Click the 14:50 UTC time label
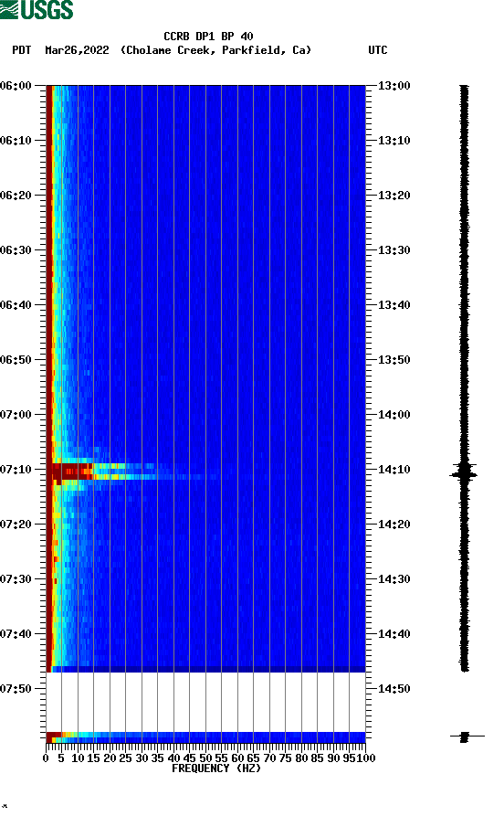 tap(394, 688)
